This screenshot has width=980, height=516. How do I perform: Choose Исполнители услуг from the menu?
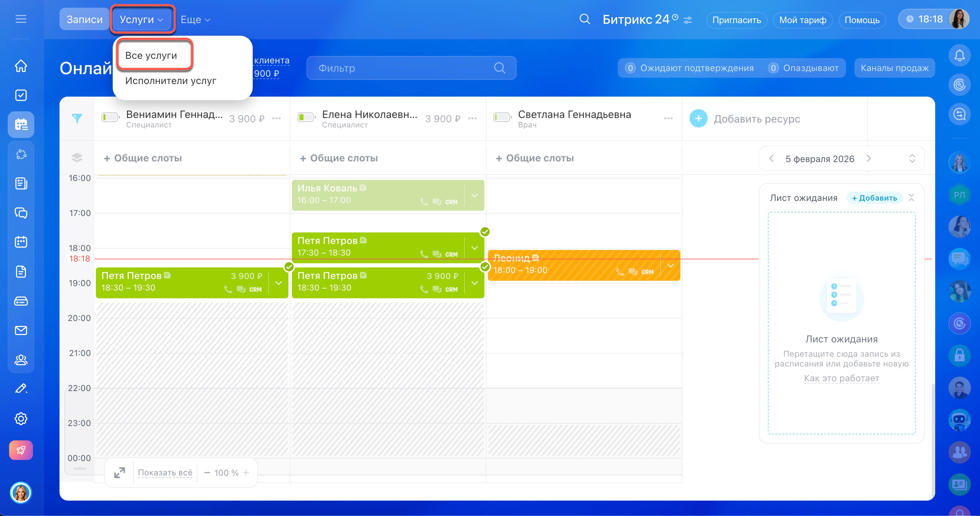[170, 81]
